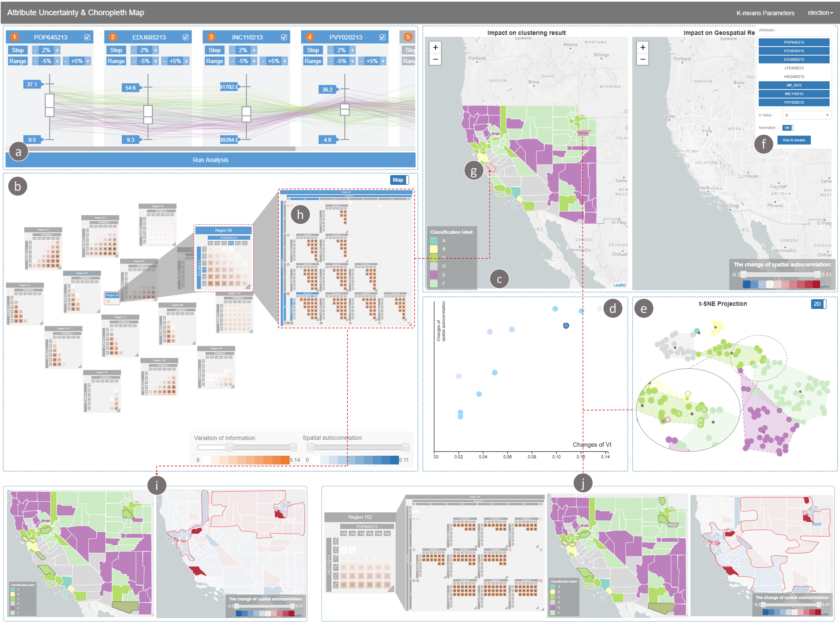Click the Run K-means button

point(794,140)
